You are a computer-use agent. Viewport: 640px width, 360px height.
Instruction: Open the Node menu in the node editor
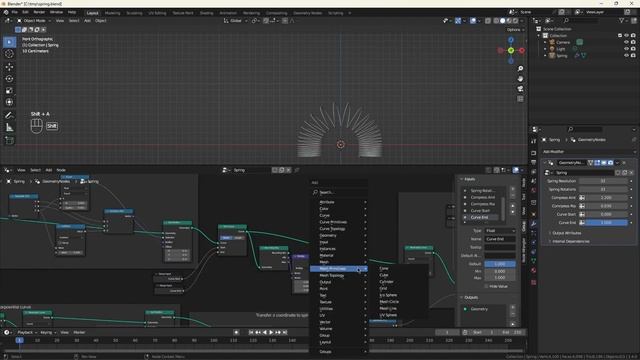[61, 170]
